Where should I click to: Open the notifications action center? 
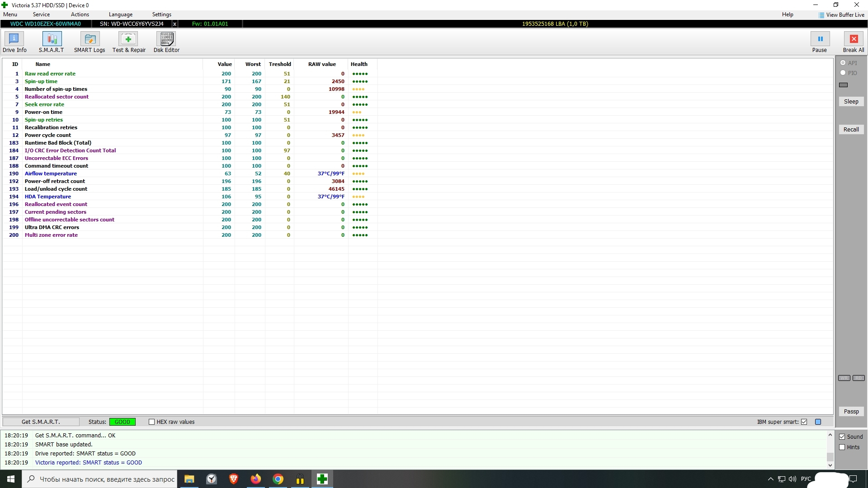coord(854,479)
